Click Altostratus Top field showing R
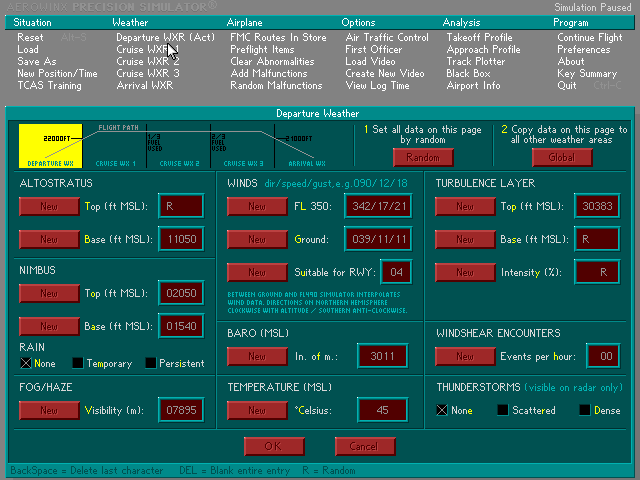640x480 pixels. 181,206
